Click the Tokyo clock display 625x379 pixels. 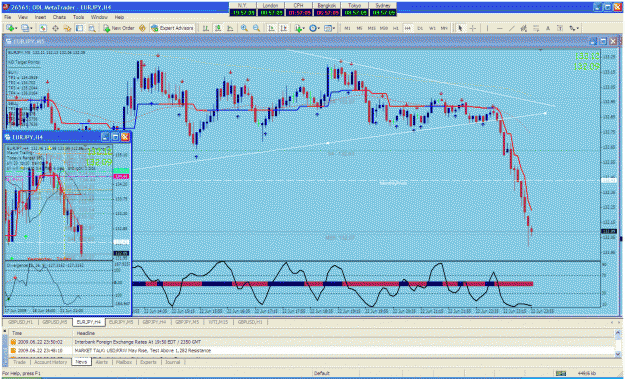tap(355, 9)
